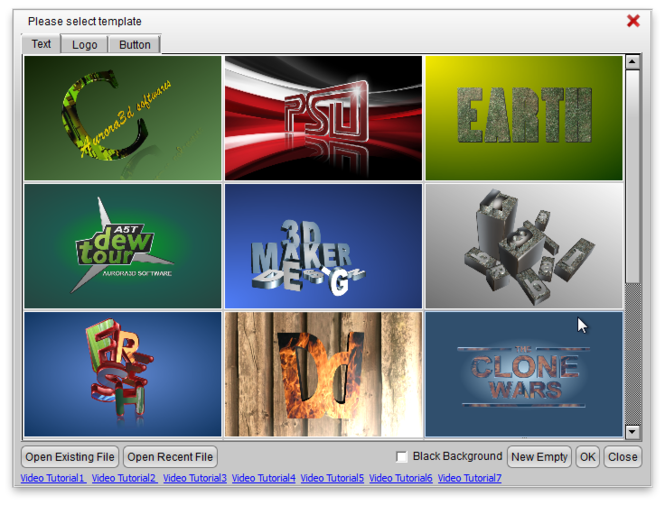
Task: Click the vertical scrollbar thumb
Action: click(x=632, y=176)
